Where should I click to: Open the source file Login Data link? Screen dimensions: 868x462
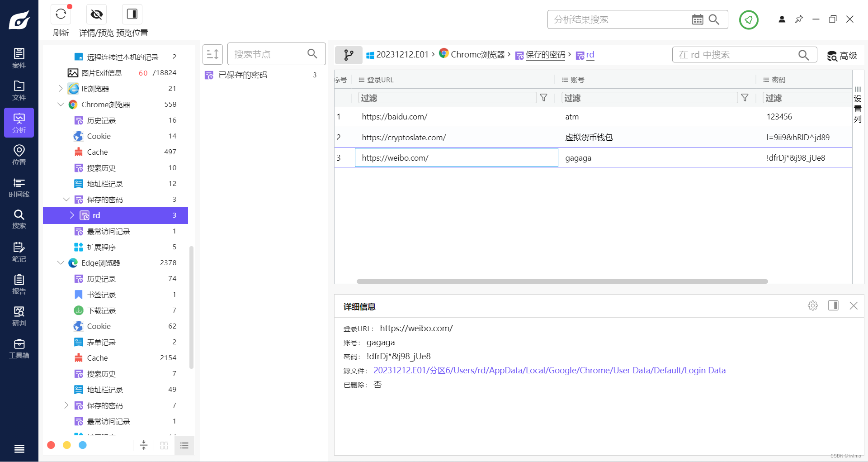point(549,371)
